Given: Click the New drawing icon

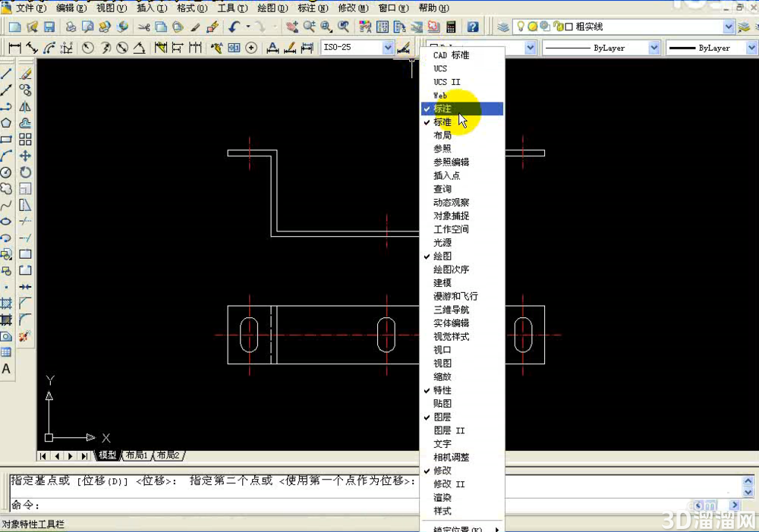Looking at the screenshot, I should click(x=14, y=27).
